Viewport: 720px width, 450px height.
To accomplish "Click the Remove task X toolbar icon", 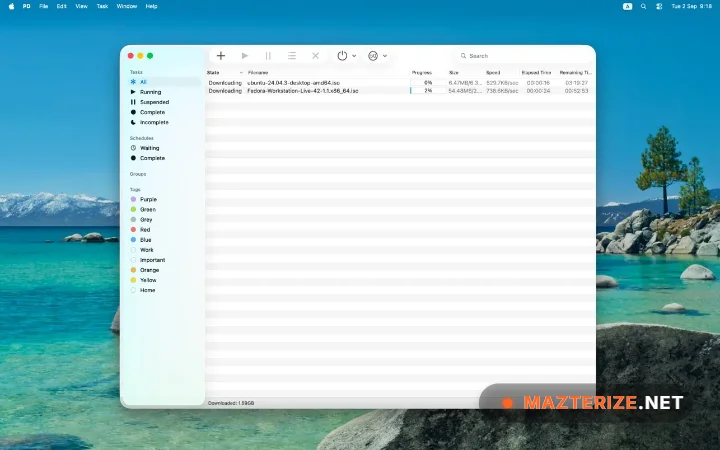I will click(x=315, y=56).
